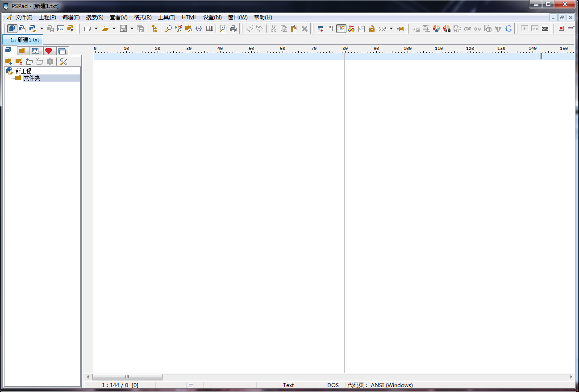Click the Google search G icon

click(x=508, y=29)
